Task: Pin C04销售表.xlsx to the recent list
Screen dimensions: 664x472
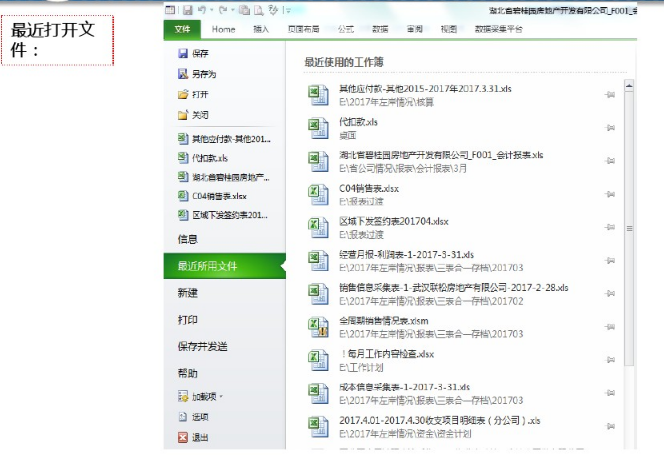Action: [609, 193]
